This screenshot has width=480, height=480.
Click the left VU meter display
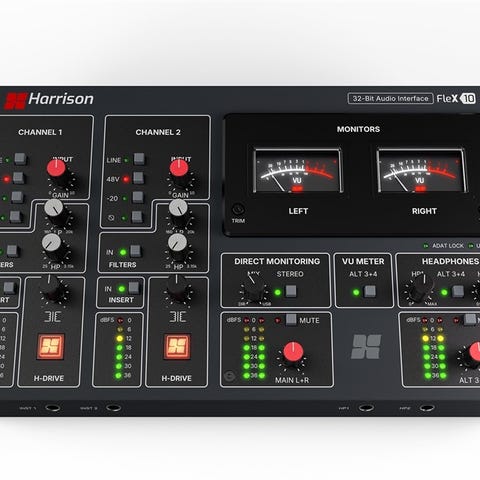(297, 171)
